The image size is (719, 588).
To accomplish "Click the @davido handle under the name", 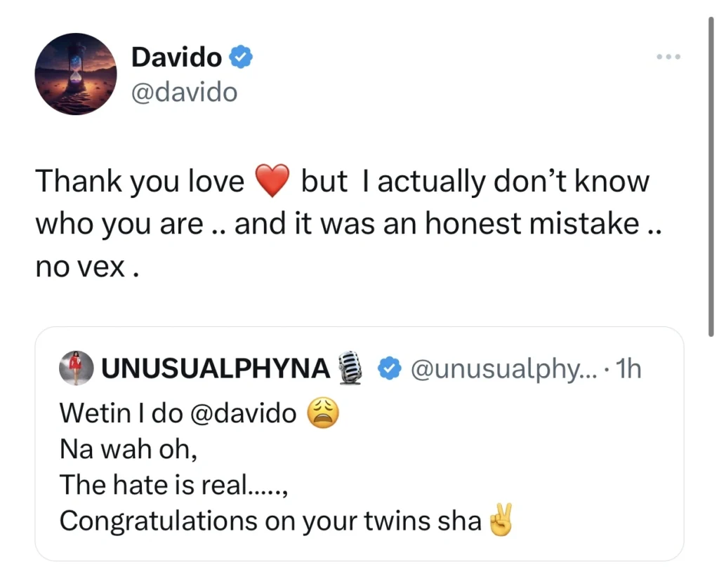I will tap(184, 92).
